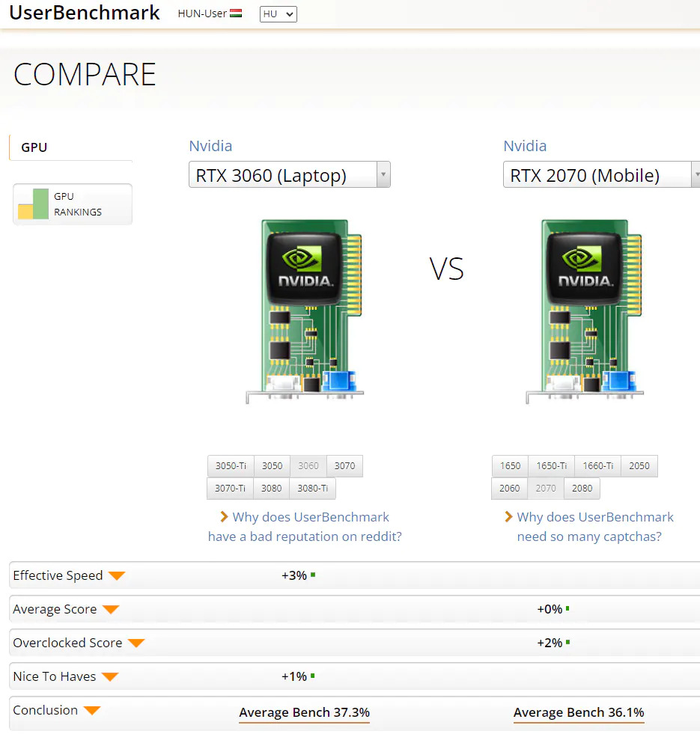Click the COMPARE page heading
Viewport: 700px width, 734px height.
click(85, 74)
